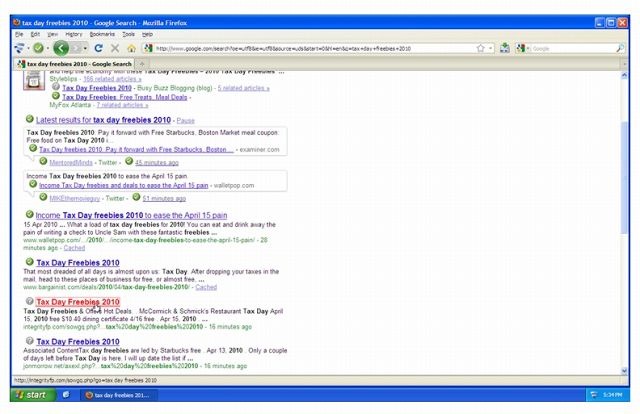Screen dimensions: 640x414
Task: Open the Edit menu
Action: click(x=35, y=34)
